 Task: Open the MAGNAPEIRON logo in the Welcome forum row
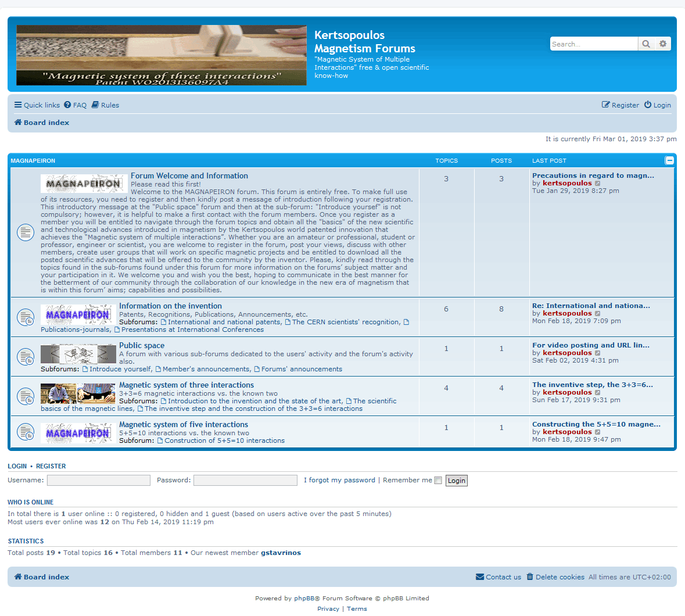pyautogui.click(x=84, y=184)
